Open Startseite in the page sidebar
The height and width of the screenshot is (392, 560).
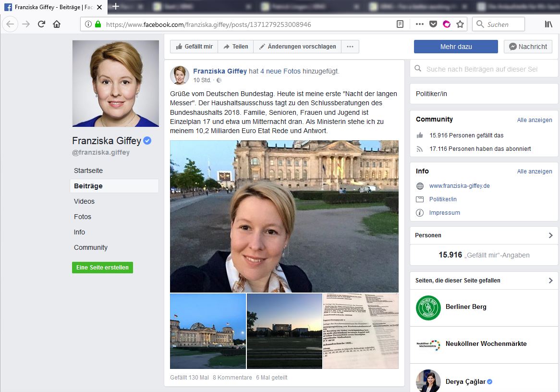click(x=88, y=171)
